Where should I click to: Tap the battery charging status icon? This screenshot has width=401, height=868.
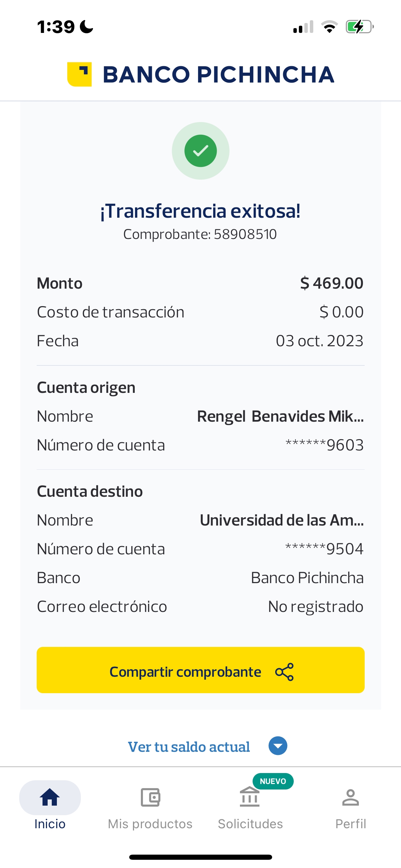click(359, 27)
